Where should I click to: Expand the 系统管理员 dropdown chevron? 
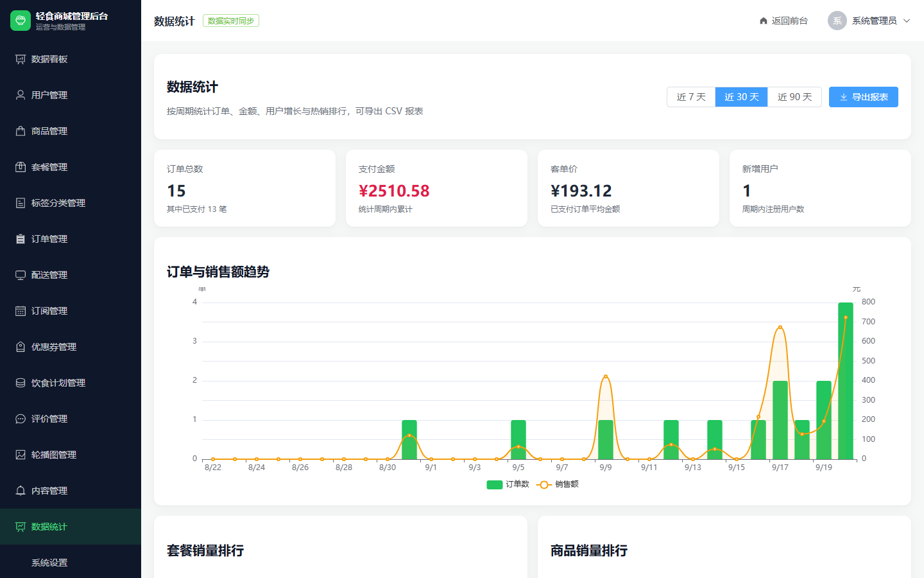(907, 21)
